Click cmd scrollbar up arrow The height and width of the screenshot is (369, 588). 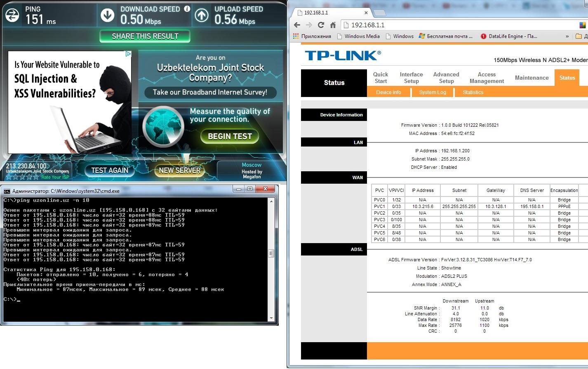point(271,201)
